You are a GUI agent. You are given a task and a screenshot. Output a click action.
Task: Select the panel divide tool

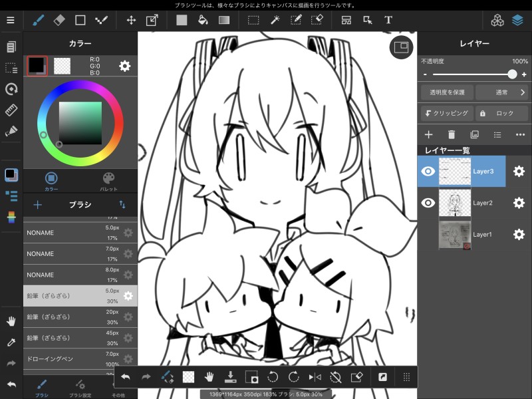tap(346, 21)
